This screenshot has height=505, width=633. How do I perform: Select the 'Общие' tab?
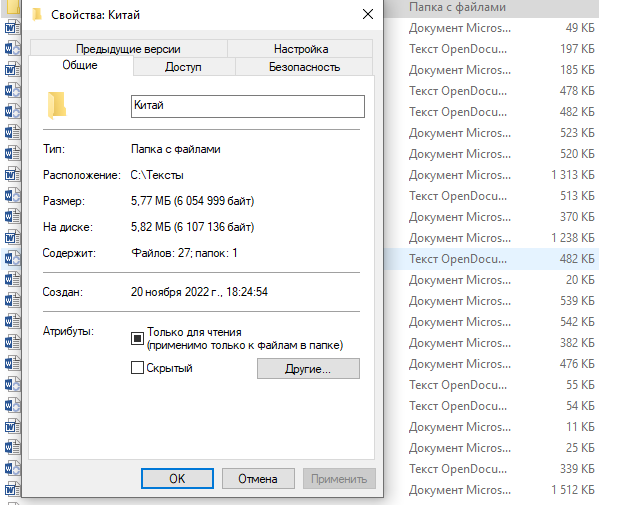coord(80,65)
